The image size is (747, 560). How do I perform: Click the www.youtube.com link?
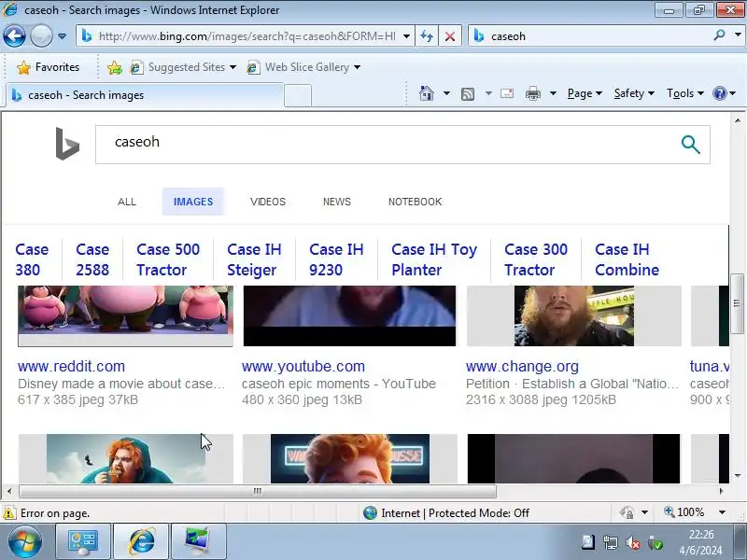coord(303,366)
